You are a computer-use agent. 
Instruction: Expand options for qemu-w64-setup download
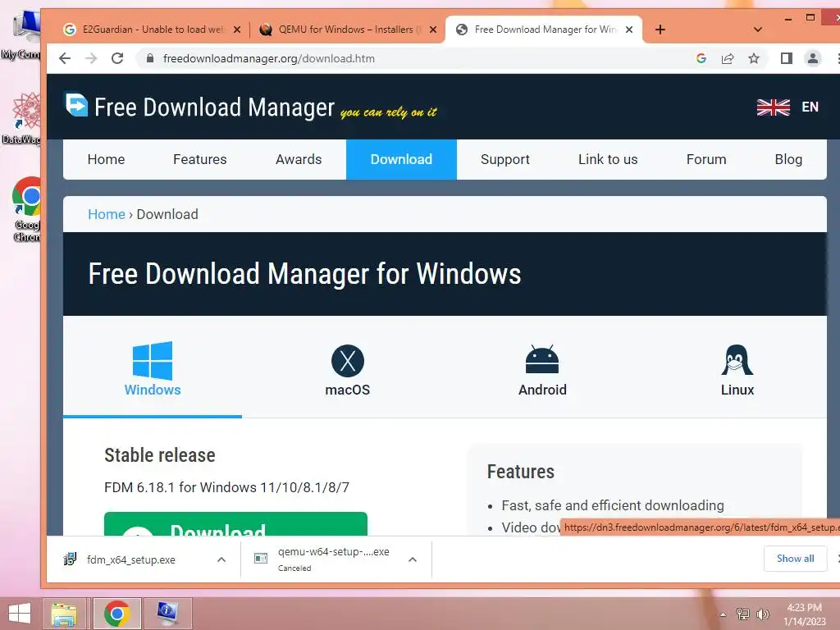pyautogui.click(x=413, y=559)
